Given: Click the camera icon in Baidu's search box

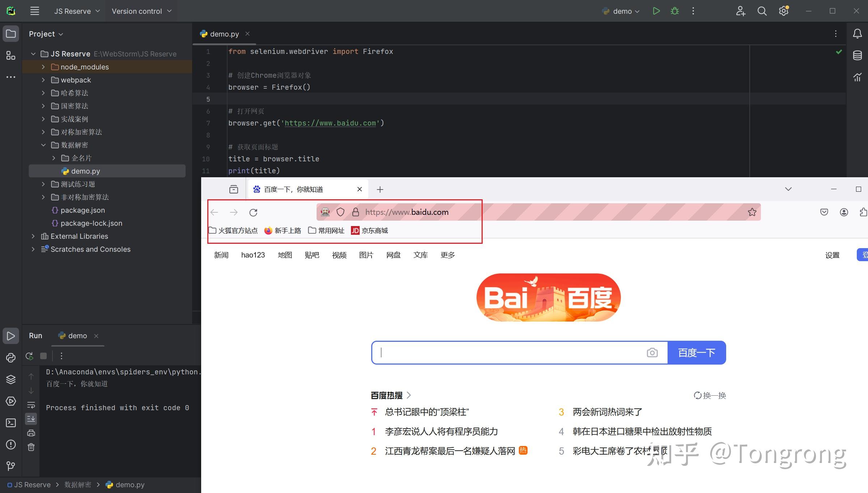Looking at the screenshot, I should click(x=652, y=353).
